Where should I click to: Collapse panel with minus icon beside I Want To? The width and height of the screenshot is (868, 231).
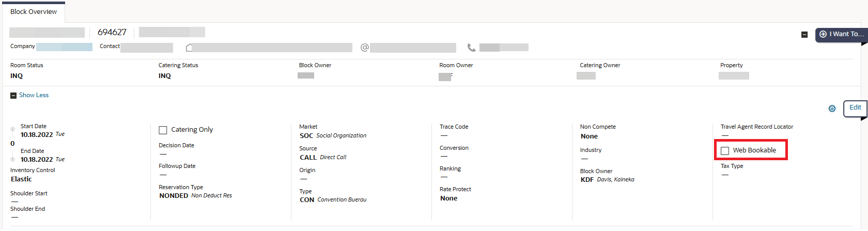pos(804,35)
